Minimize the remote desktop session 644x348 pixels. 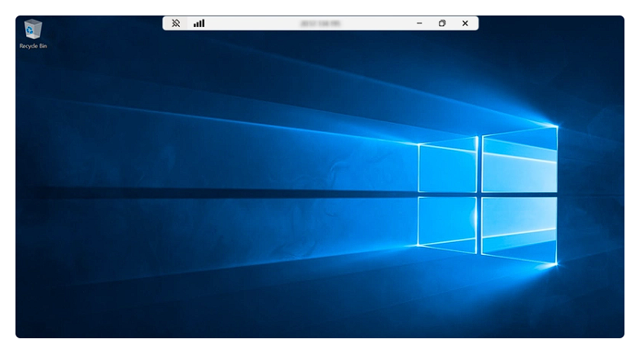point(419,24)
